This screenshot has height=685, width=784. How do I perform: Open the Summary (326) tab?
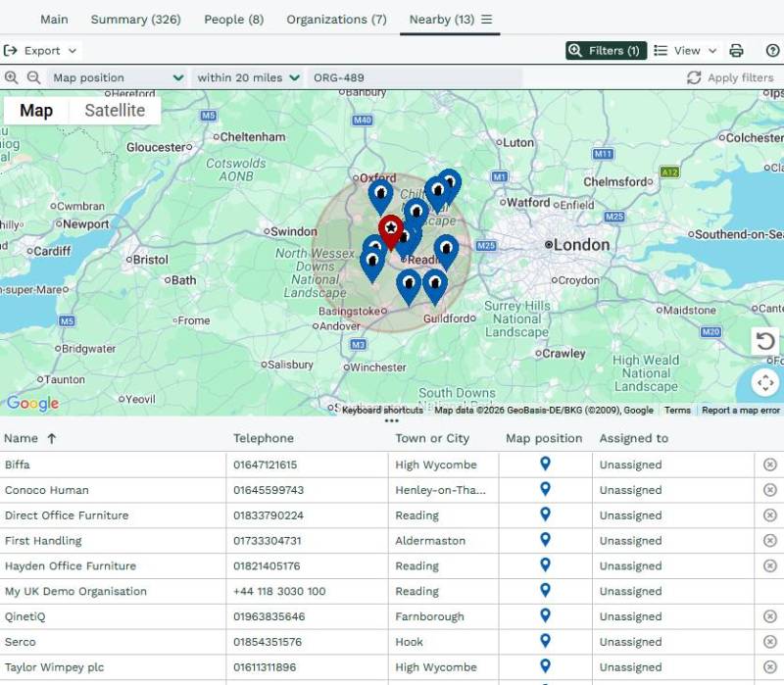click(135, 20)
